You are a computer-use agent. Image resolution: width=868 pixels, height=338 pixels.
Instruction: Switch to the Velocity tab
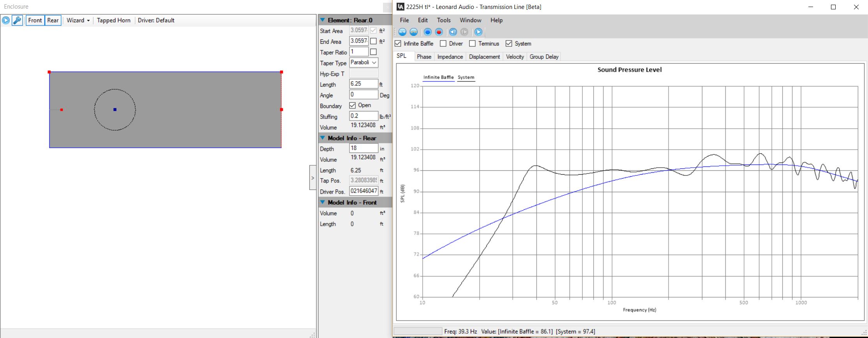pos(515,57)
